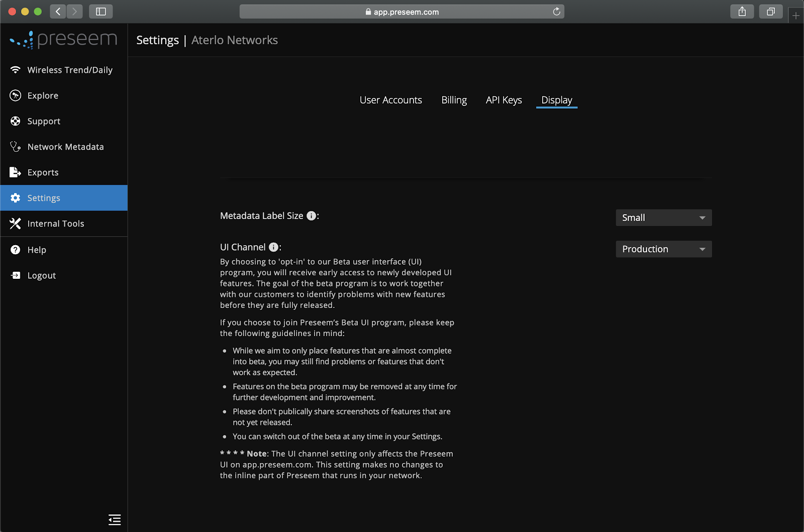This screenshot has height=532, width=804.
Task: Go back using the browser back arrow
Action: click(x=58, y=12)
